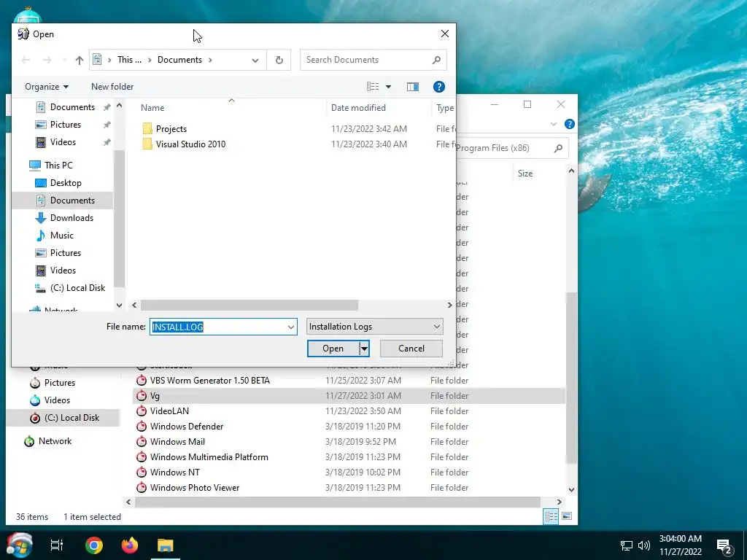Select the Windows Defender folder

(x=186, y=427)
